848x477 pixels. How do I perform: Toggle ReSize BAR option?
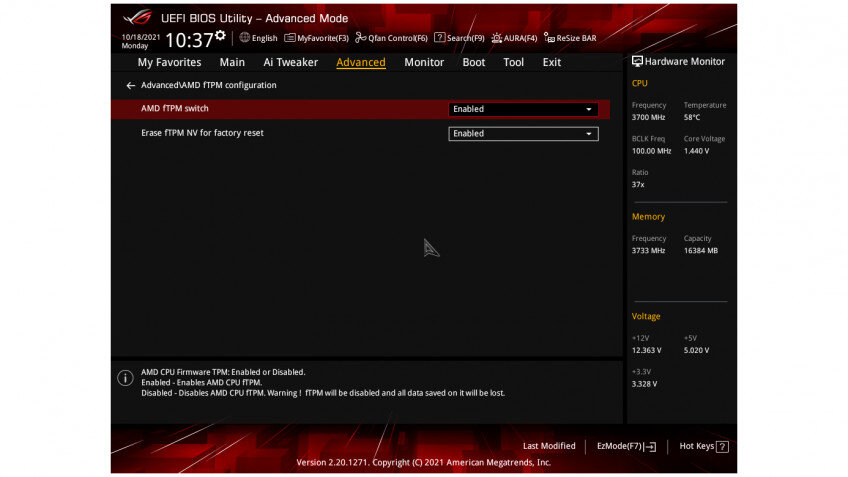[570, 38]
